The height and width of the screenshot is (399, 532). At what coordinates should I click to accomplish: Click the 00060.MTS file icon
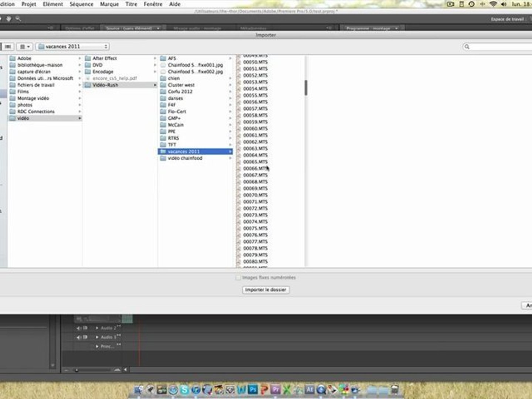tap(238, 129)
